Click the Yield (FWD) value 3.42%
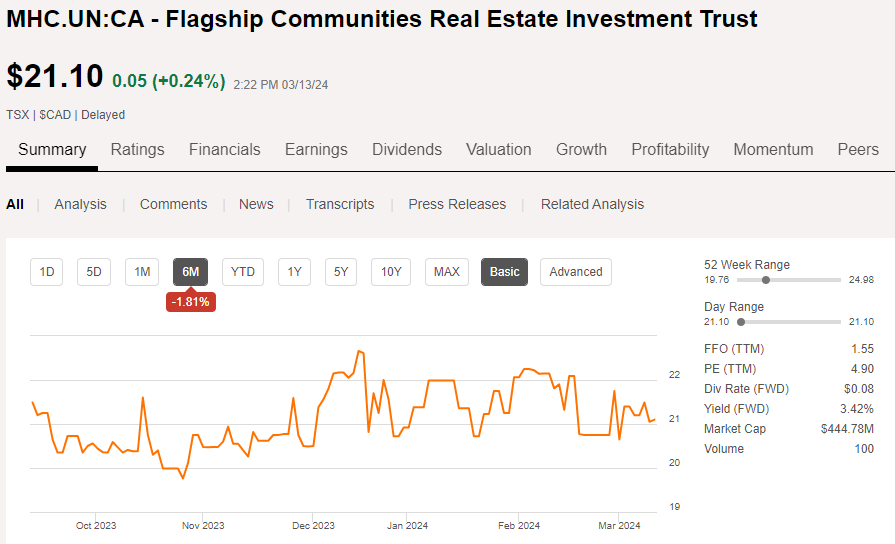895x544 pixels. (x=857, y=409)
